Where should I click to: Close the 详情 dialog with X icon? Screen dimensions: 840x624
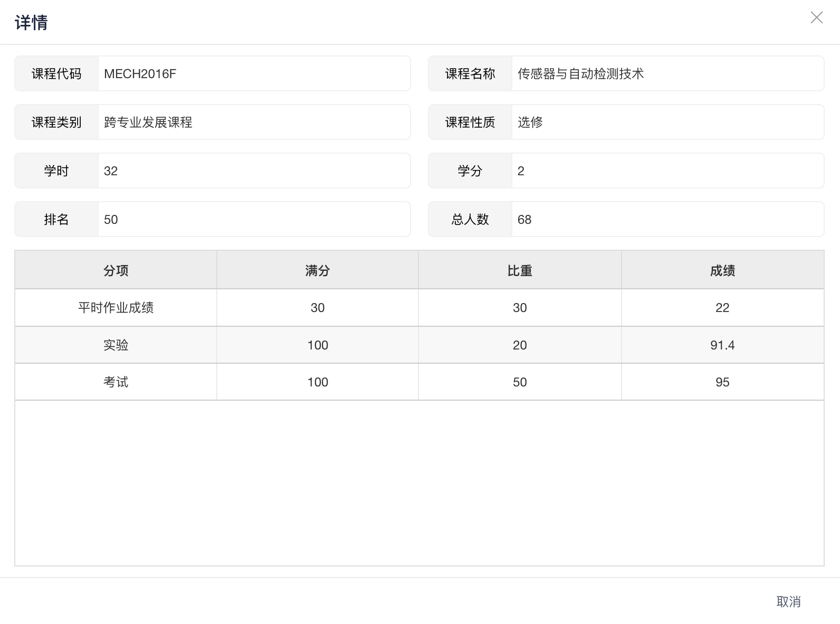816,18
